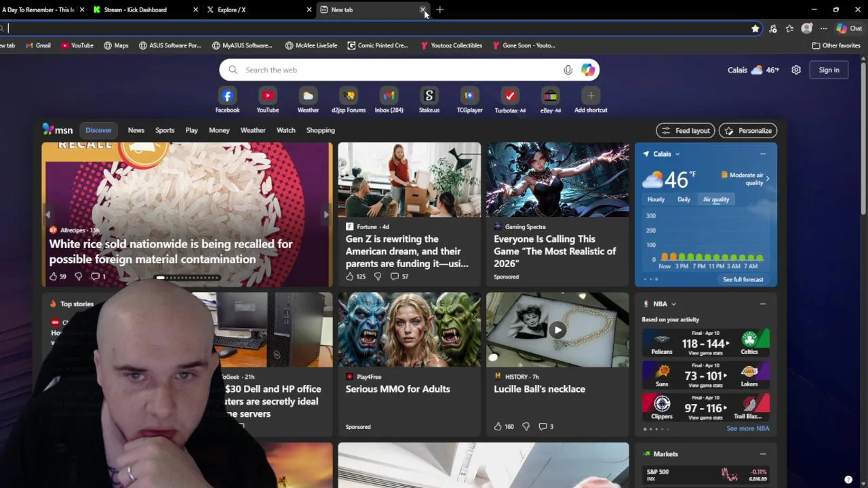Click the Add shortcut plus icon
This screenshot has width=868, height=488.
point(591,96)
